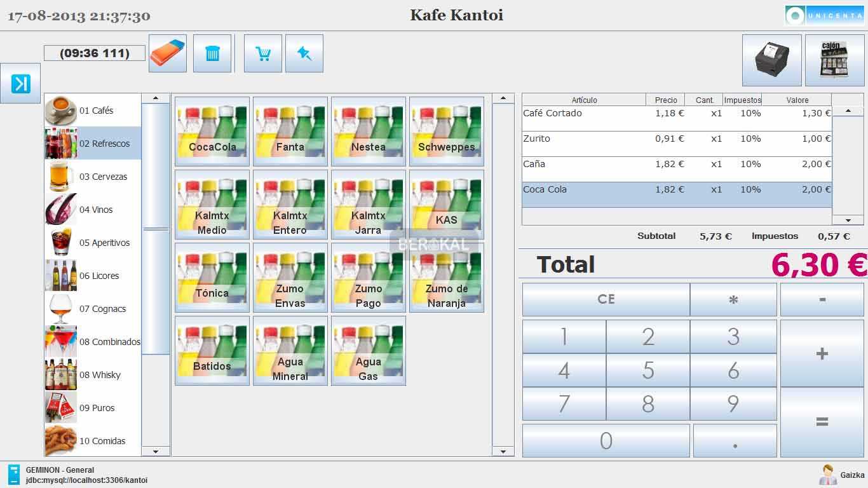Click the Unicenta logo
This screenshot has width=868, height=488.
[x=825, y=15]
